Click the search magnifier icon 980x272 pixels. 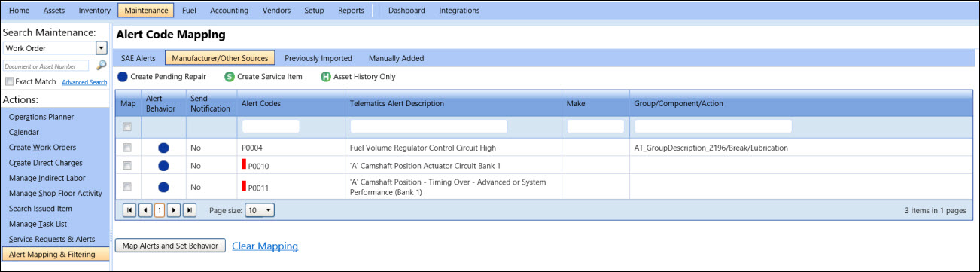point(102,66)
